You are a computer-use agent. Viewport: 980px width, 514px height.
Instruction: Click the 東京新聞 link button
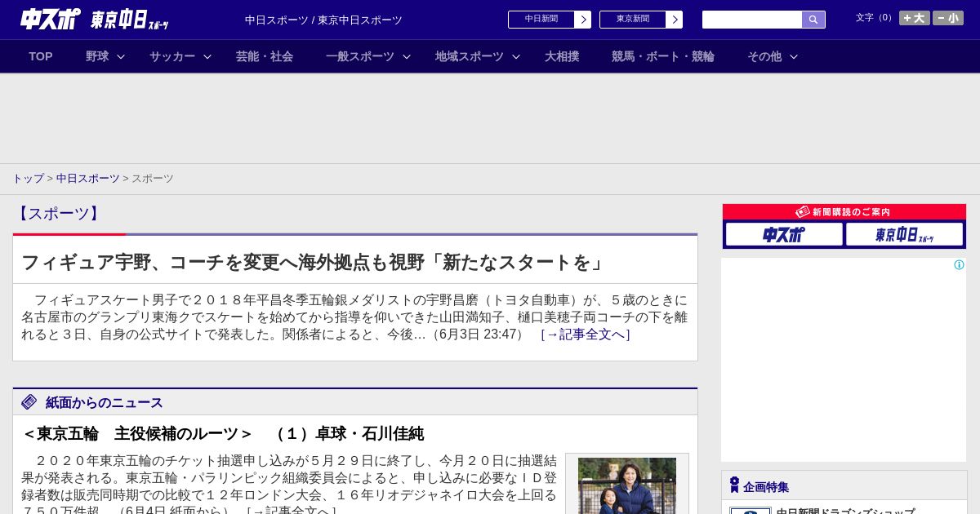point(640,20)
